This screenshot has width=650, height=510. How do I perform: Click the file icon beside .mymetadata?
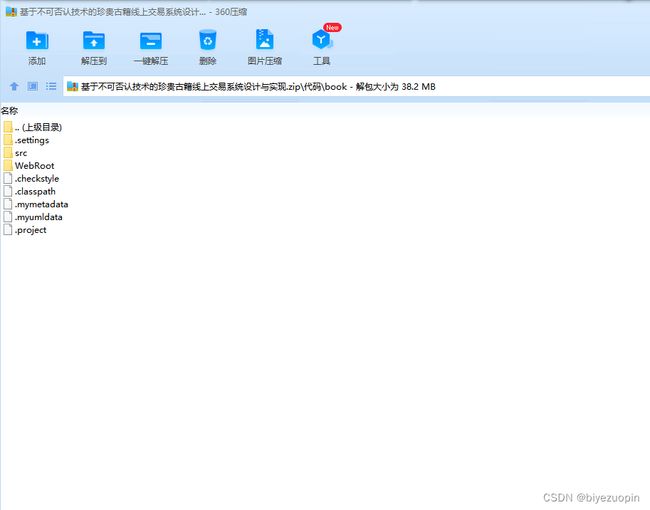[x=8, y=204]
